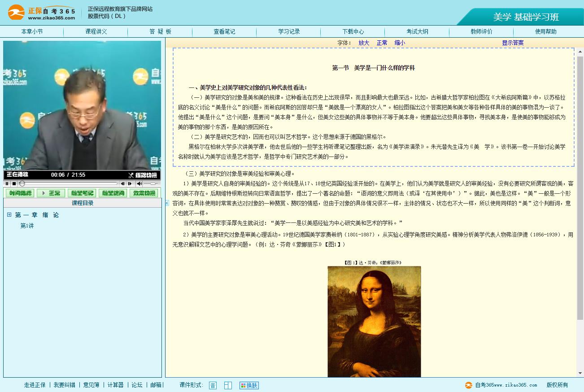Switch to audio courseware mode icon
Image resolution: width=584 pixels, height=392 pixels.
tap(213, 385)
